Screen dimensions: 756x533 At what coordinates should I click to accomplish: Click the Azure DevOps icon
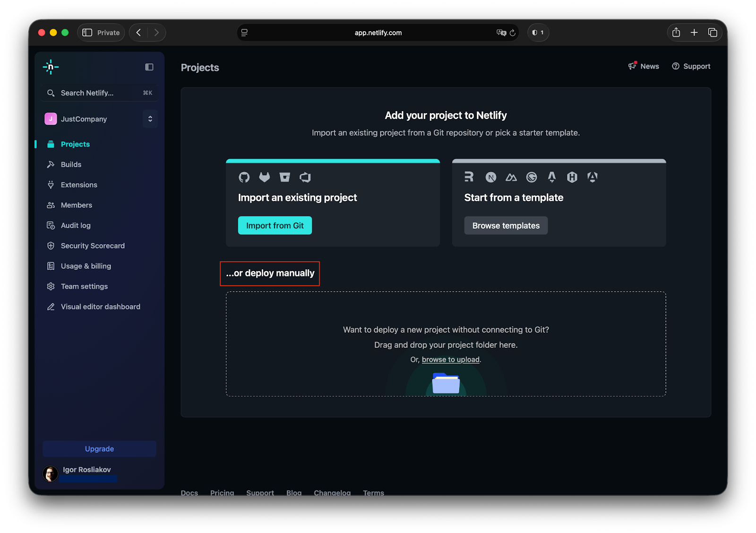click(x=305, y=177)
